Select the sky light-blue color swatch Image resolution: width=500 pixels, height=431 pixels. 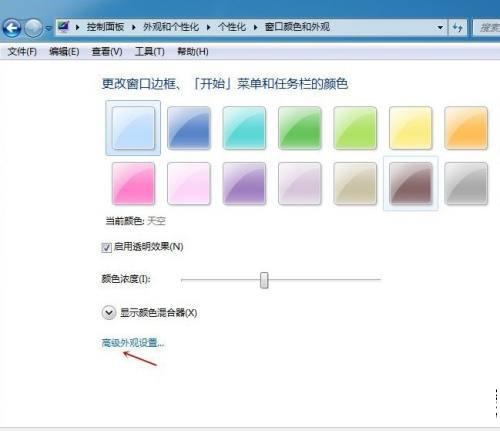[x=133, y=128]
